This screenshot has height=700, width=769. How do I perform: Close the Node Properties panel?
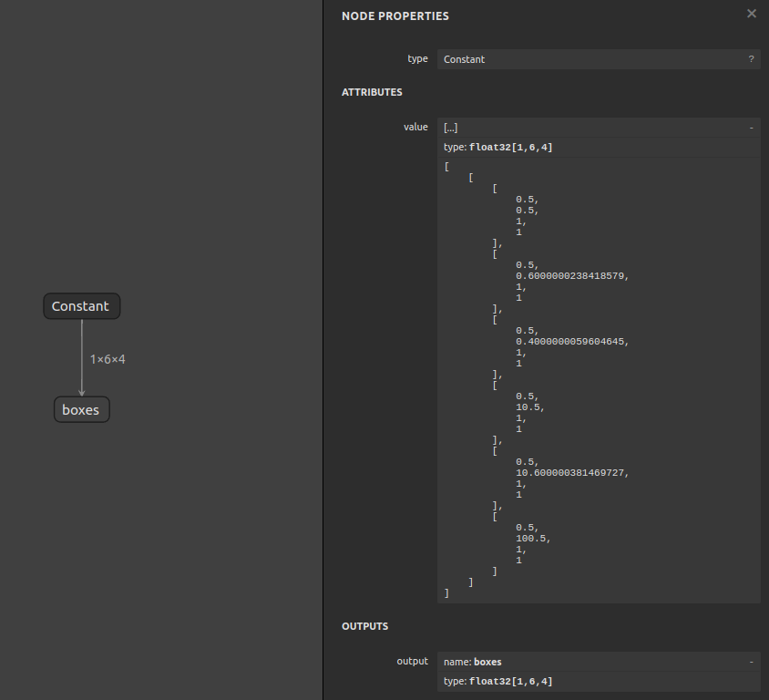click(751, 14)
